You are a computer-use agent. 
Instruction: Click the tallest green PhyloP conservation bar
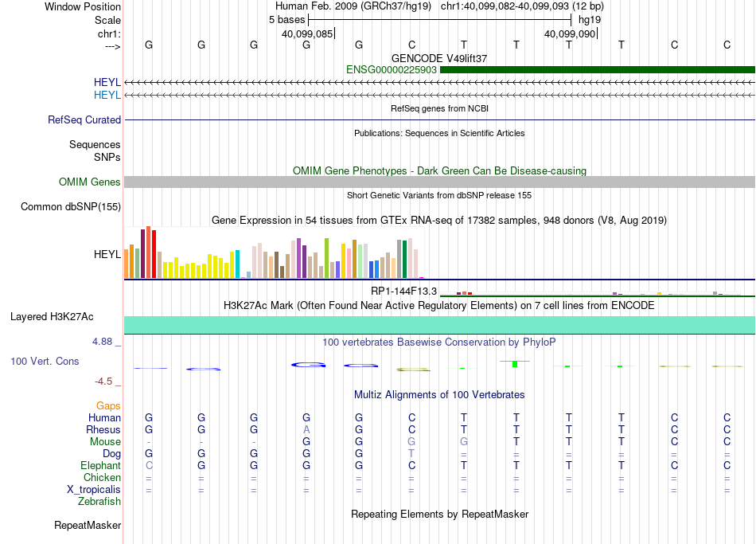[515, 363]
